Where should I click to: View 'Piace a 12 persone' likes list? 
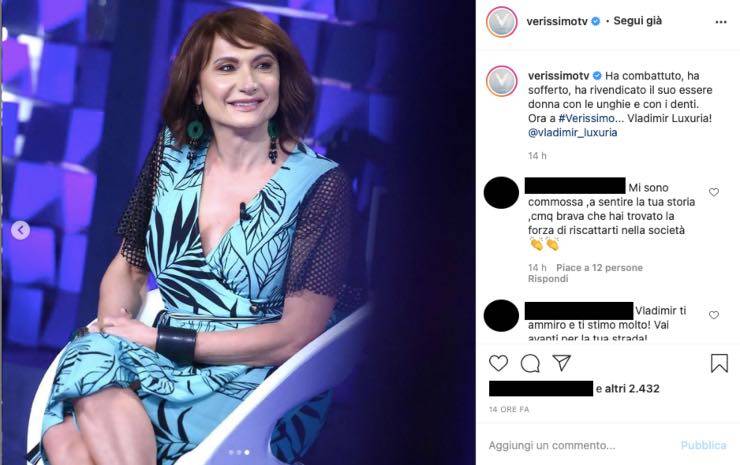click(599, 268)
